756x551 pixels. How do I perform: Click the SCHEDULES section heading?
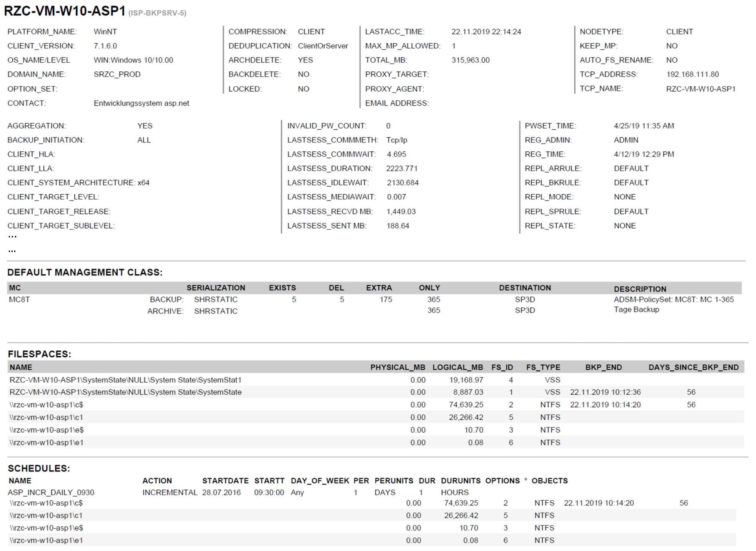coord(39,468)
